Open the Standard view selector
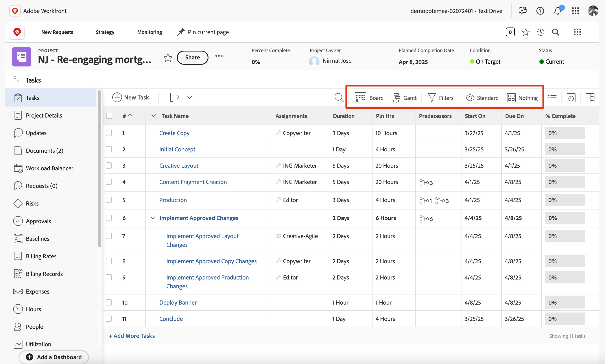 click(482, 98)
